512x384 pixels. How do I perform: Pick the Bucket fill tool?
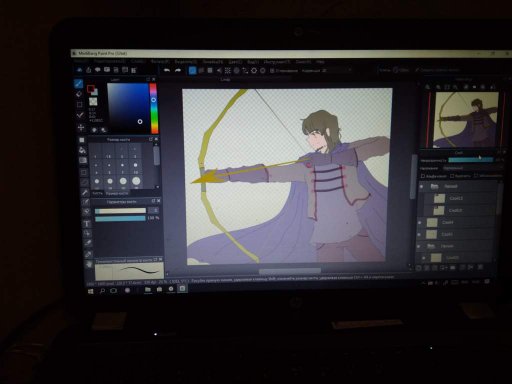pyautogui.click(x=82, y=150)
